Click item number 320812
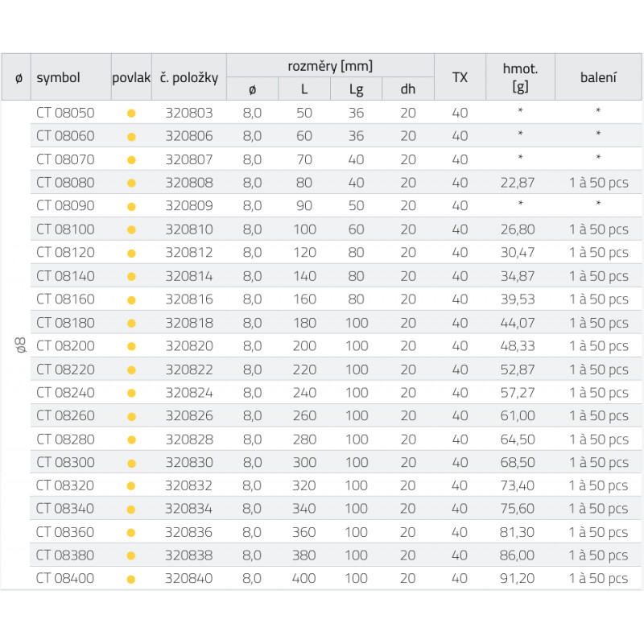 tap(189, 253)
